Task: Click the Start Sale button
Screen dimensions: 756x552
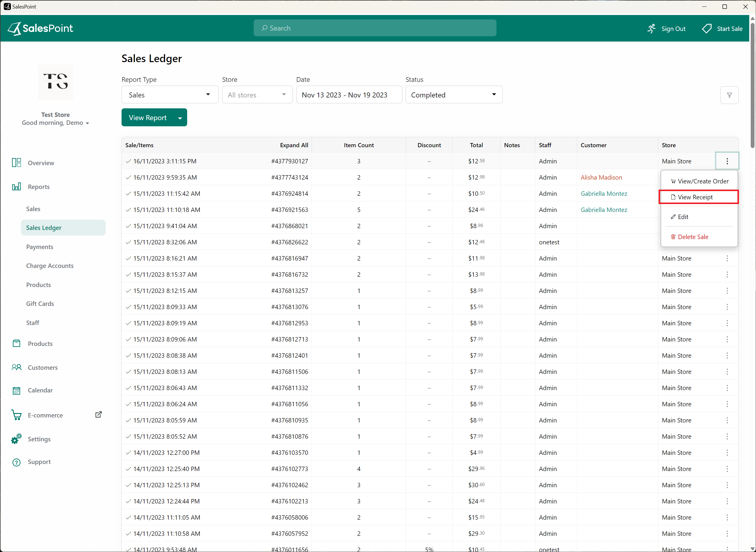Action: [x=722, y=28]
